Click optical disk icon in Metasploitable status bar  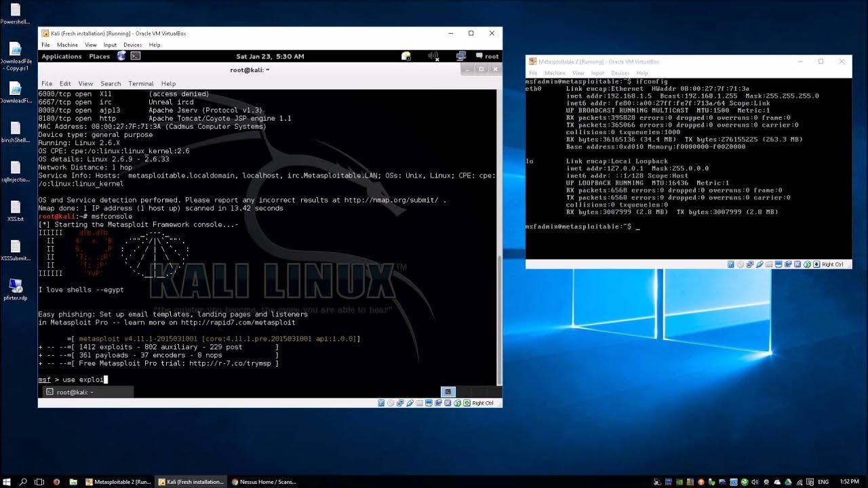pyautogui.click(x=741, y=264)
